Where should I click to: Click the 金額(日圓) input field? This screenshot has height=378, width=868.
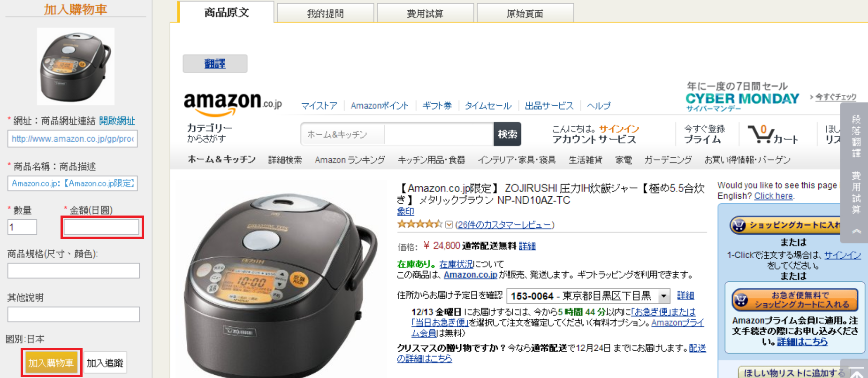(101, 227)
